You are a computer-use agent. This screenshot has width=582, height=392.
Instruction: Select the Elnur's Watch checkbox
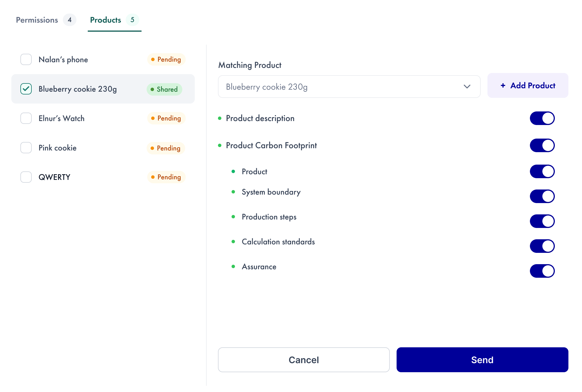[26, 118]
